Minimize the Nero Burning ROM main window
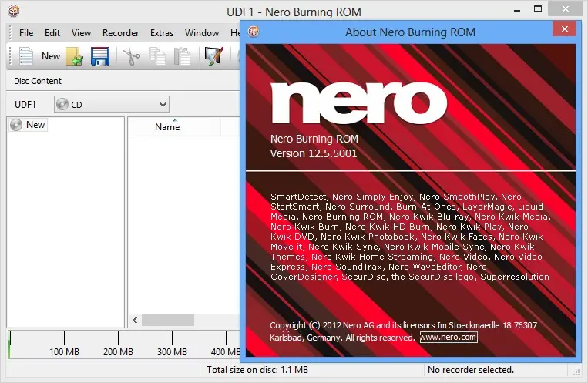Screen dimensions: 588x383 click(x=517, y=9)
